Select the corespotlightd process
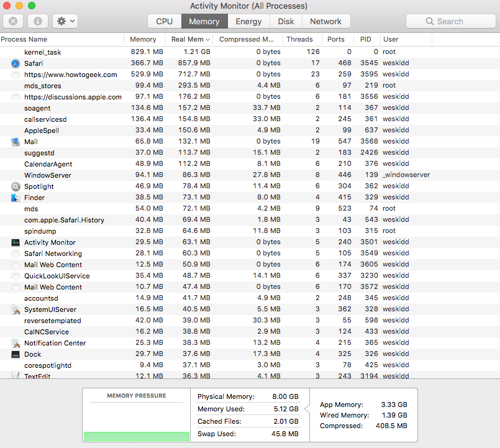Screen dimensions: 500x448 (250, 365)
